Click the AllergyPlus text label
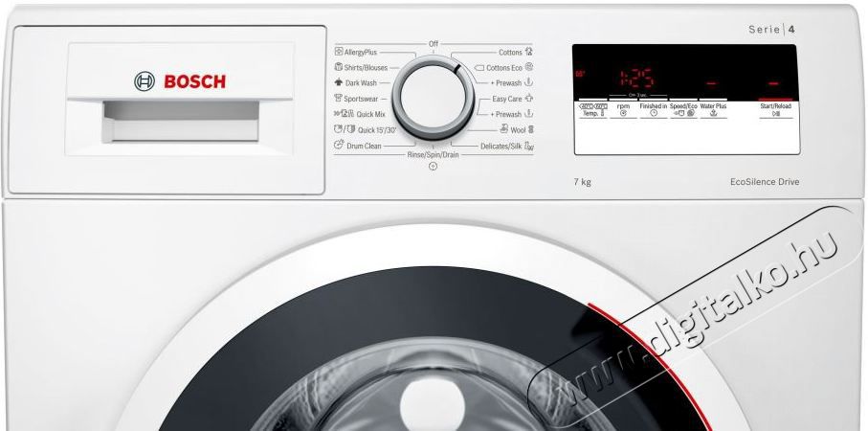868x431 pixels. pos(361,52)
